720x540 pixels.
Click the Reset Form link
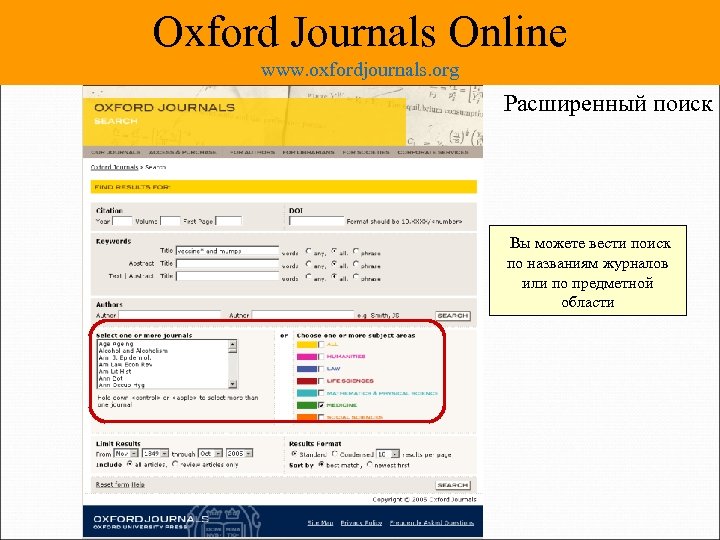113,485
